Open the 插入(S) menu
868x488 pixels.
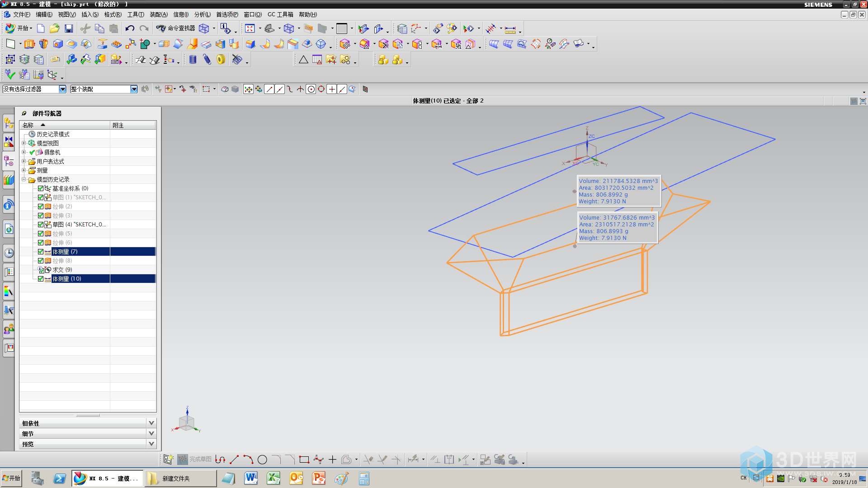90,14
